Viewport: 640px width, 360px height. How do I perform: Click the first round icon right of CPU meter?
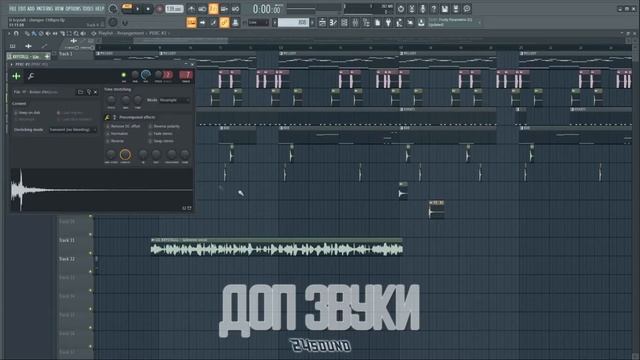[400, 9]
